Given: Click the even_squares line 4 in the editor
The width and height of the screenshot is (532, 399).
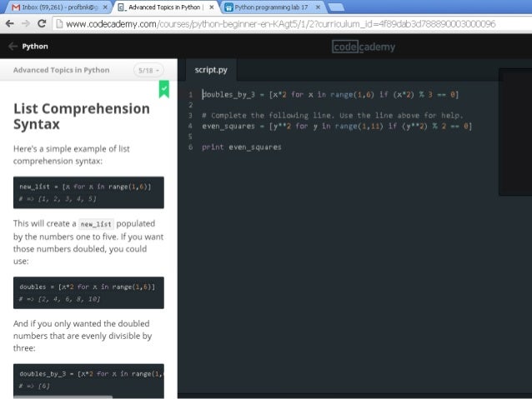Looking at the screenshot, I should [x=337, y=126].
